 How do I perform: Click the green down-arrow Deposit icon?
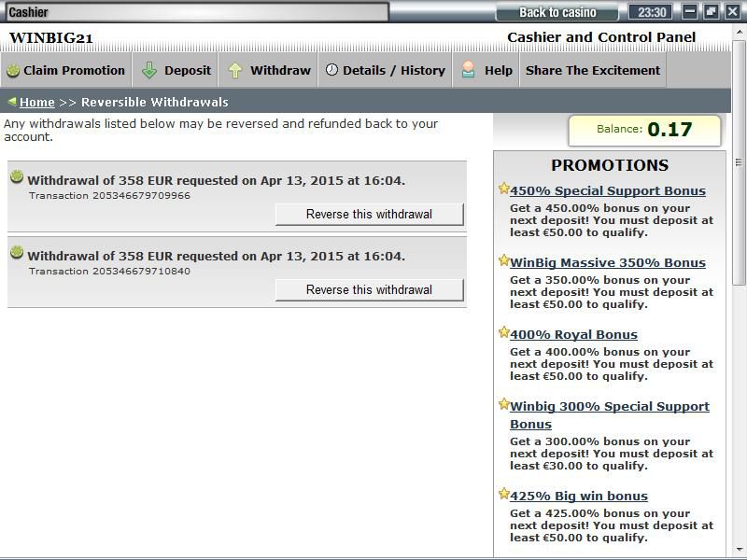[x=149, y=70]
